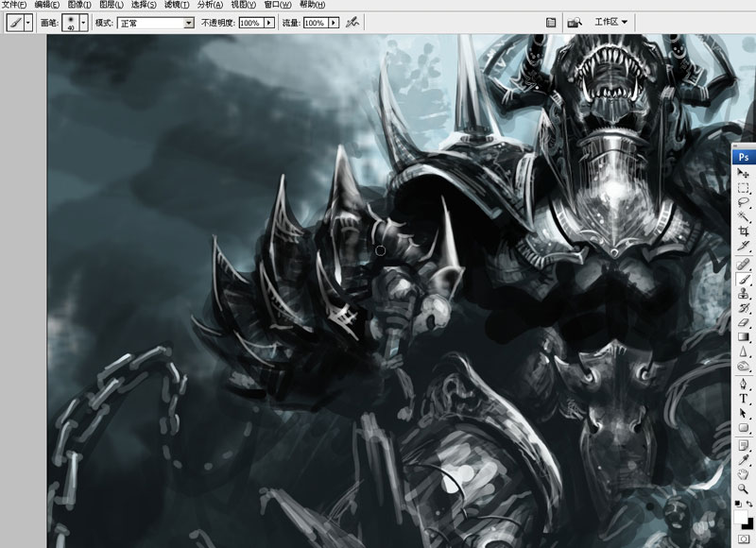Open the 编辑(E) menu
This screenshot has height=548, width=756.
(46, 5)
